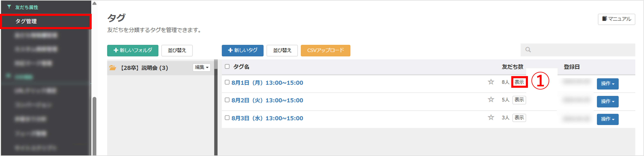Toggle the select-all タグ名 checkbox
The height and width of the screenshot is (156, 644).
[227, 67]
